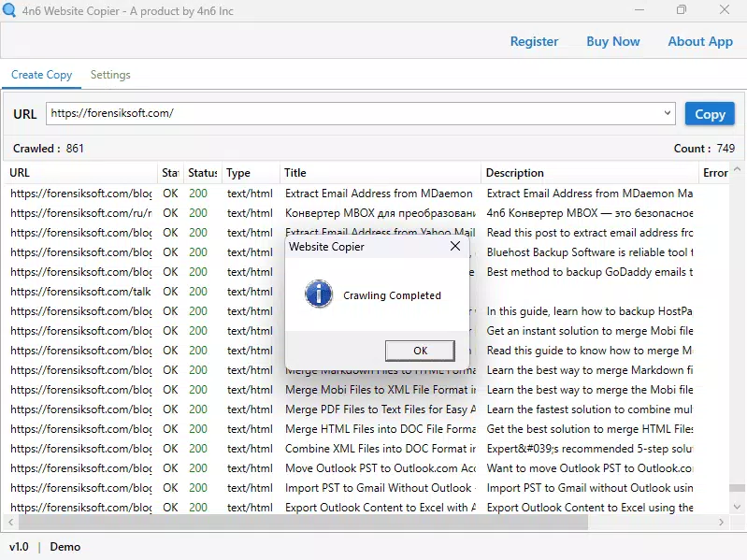Click the 'Bluehost Backup Software is reliable tool' description
Screen dimensions: 747x560
tap(590, 252)
